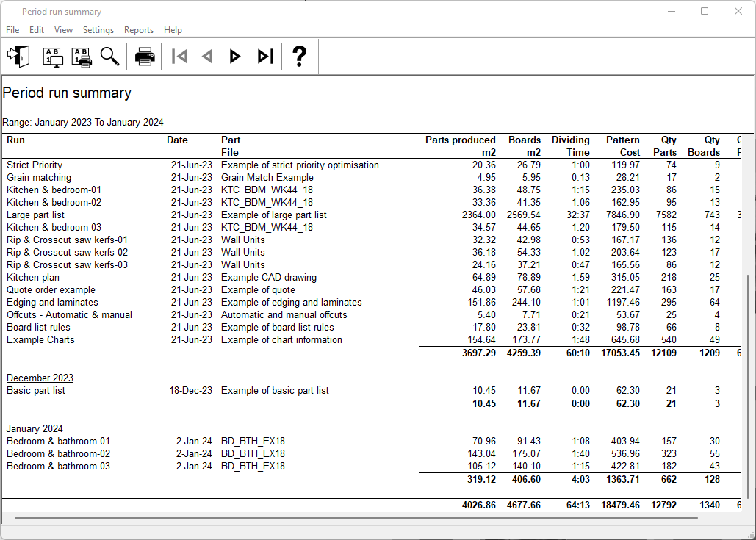
Task: Open the Help menu
Action: 173,30
